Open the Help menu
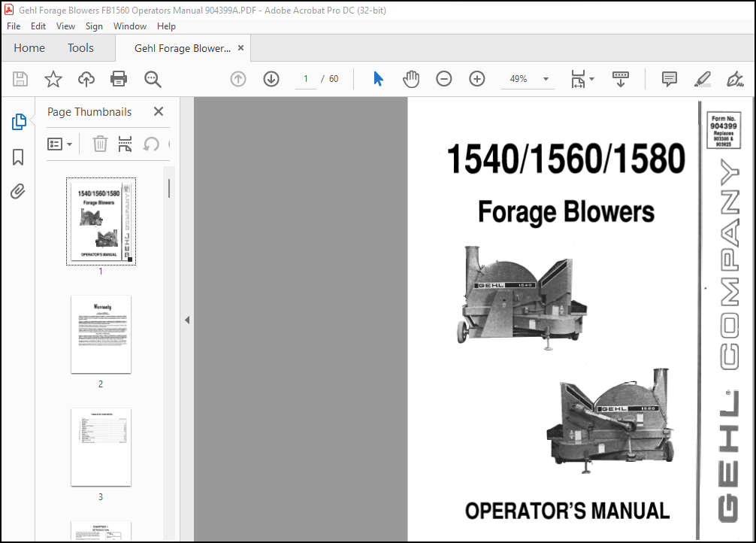Screen dimensions: 756x543 166,26
